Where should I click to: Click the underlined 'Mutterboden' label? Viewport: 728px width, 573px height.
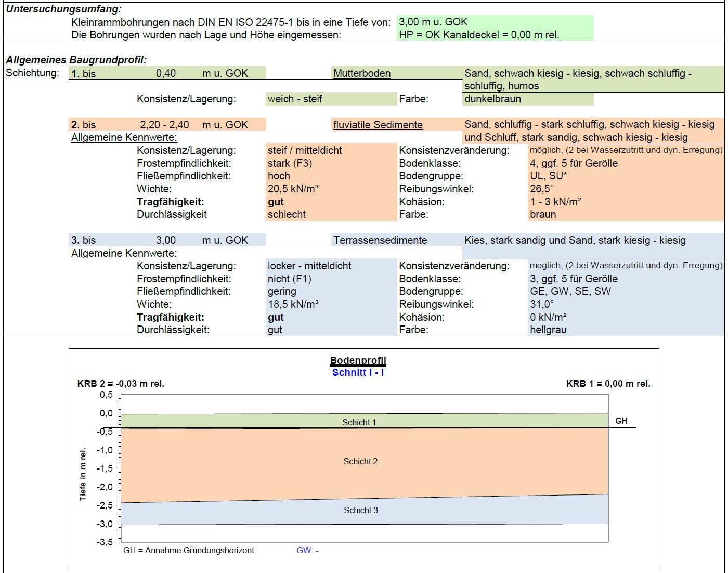click(362, 73)
